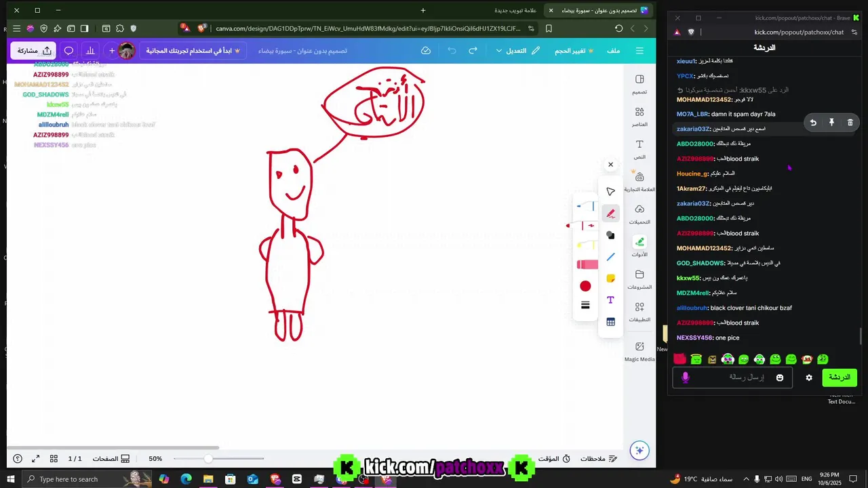Open grid view thumbnails icon
This screenshot has height=488, width=868.
(x=54, y=459)
